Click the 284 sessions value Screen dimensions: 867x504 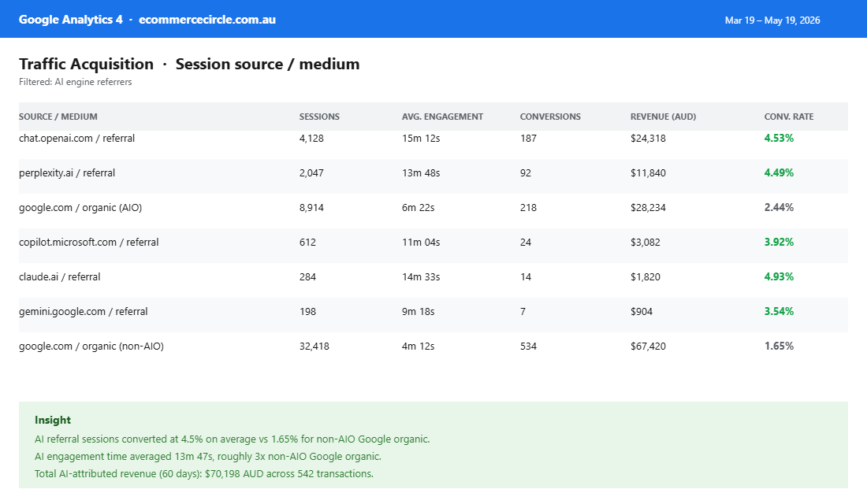pyautogui.click(x=307, y=277)
